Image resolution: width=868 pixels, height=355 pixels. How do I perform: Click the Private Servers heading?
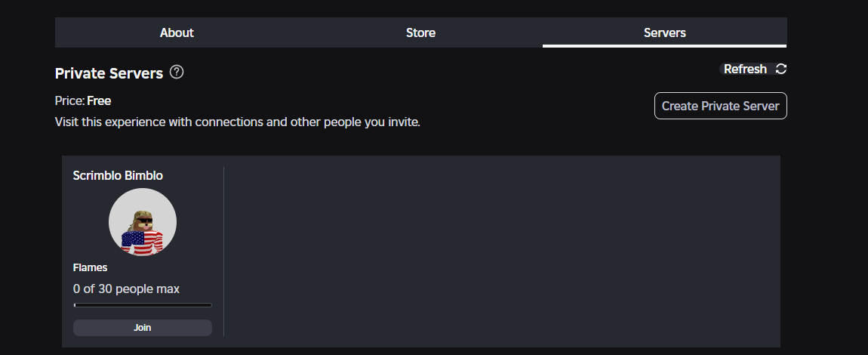point(109,73)
